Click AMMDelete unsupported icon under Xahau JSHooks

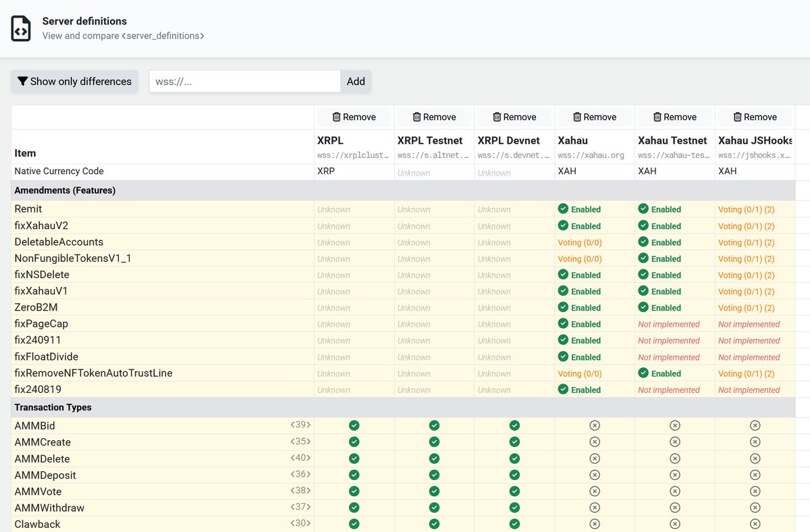click(755, 458)
